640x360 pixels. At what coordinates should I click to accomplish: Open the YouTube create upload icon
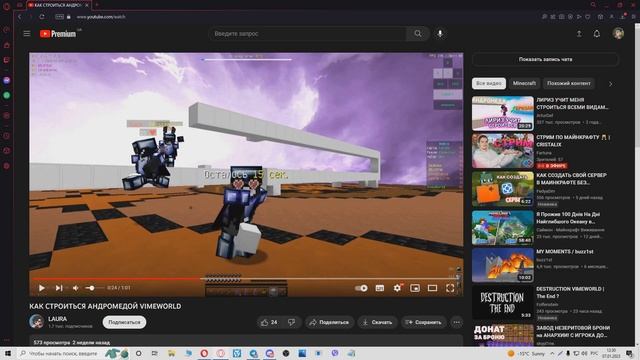click(x=579, y=34)
